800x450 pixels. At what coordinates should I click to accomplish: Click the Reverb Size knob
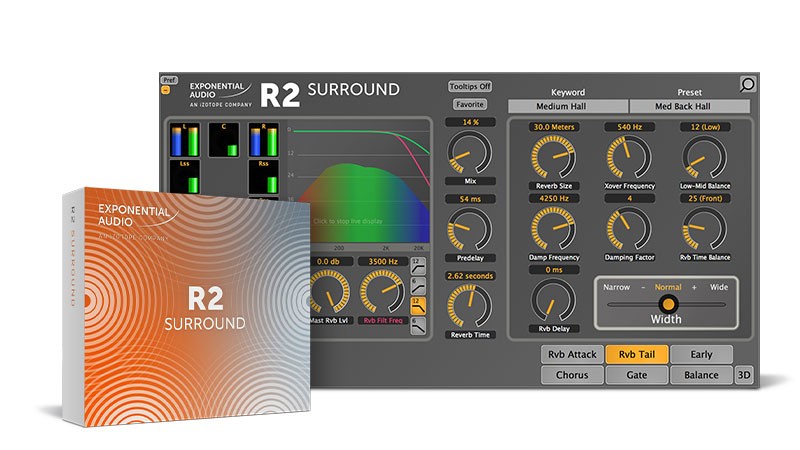554,157
